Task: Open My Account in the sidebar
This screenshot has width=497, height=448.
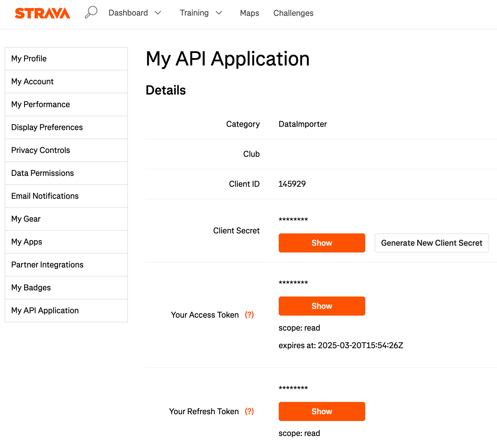Action: point(66,82)
